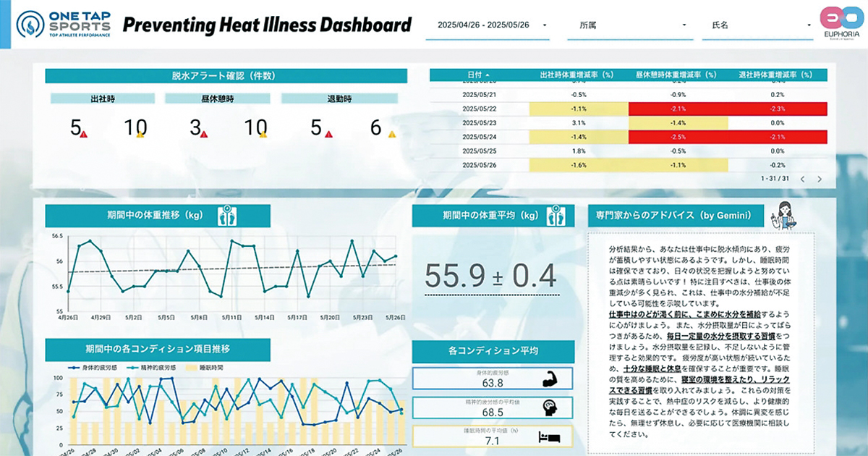Click weight scale icon beside 体重推移 header
This screenshot has height=456, width=868.
[x=228, y=216]
